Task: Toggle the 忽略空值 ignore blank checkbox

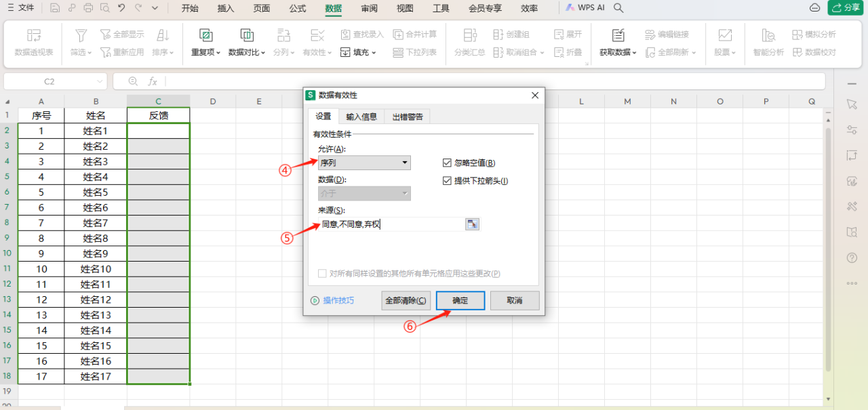Action: (x=446, y=163)
